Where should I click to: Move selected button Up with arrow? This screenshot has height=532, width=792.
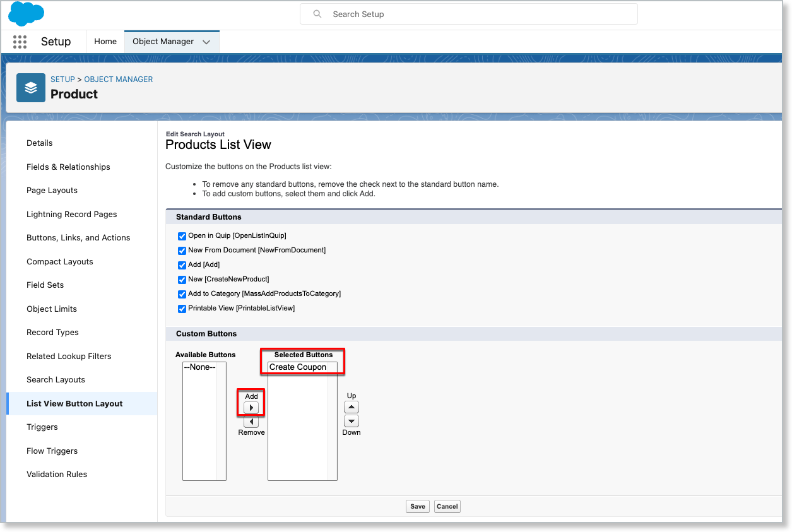click(x=352, y=407)
